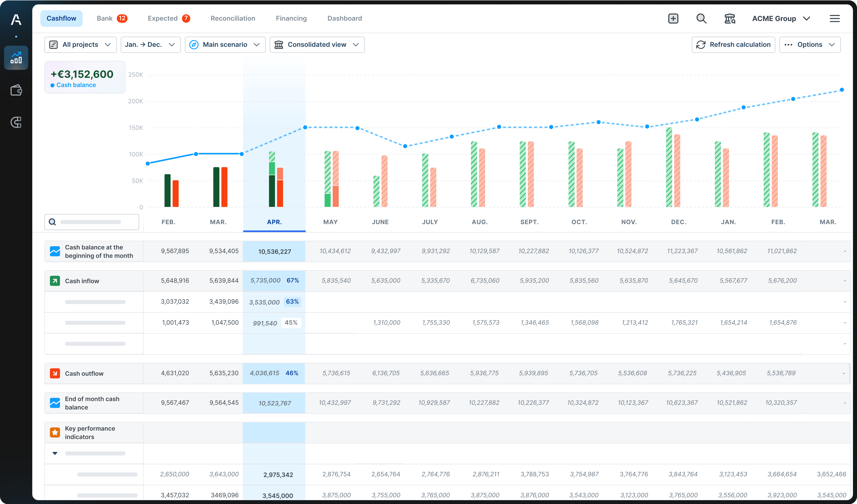Screen dimensions: 857x504
Task: Click the Key performance indicators star icon
Action: coord(55,432)
